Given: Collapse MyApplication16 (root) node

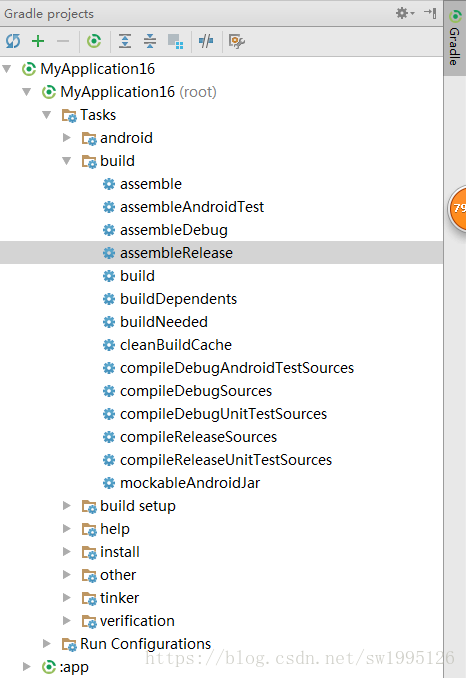Looking at the screenshot, I should coord(27,92).
